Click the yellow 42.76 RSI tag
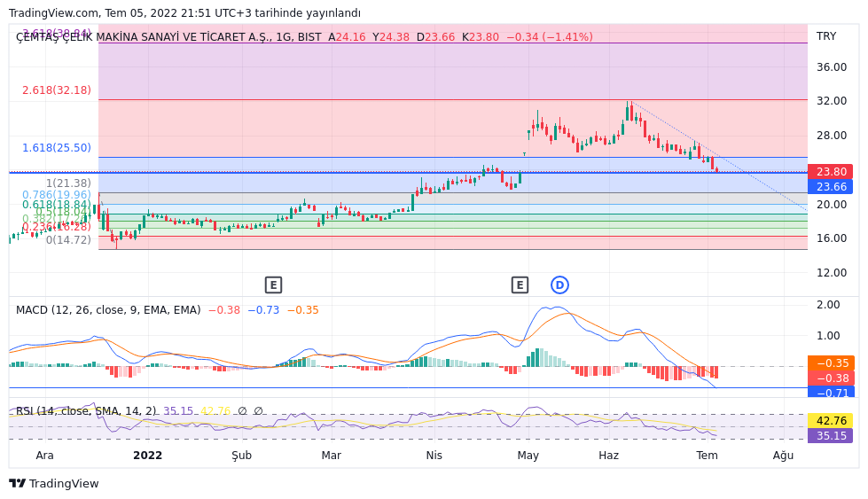Viewport: 868px width, 499px height. (x=831, y=420)
